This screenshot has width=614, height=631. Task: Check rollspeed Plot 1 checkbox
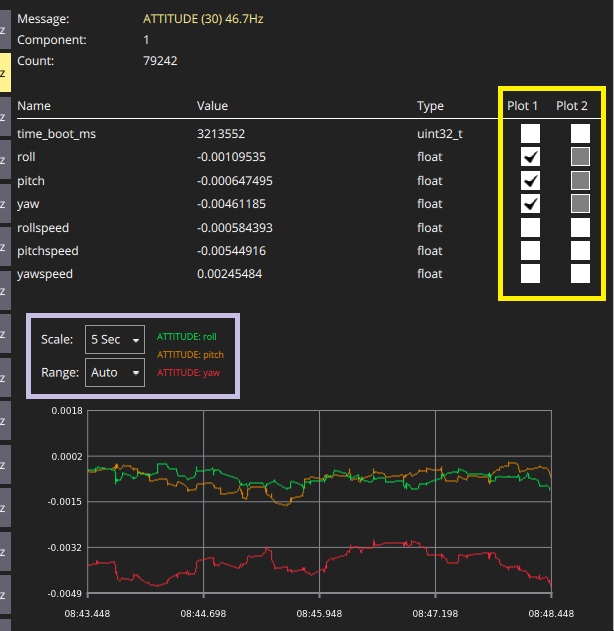531,227
